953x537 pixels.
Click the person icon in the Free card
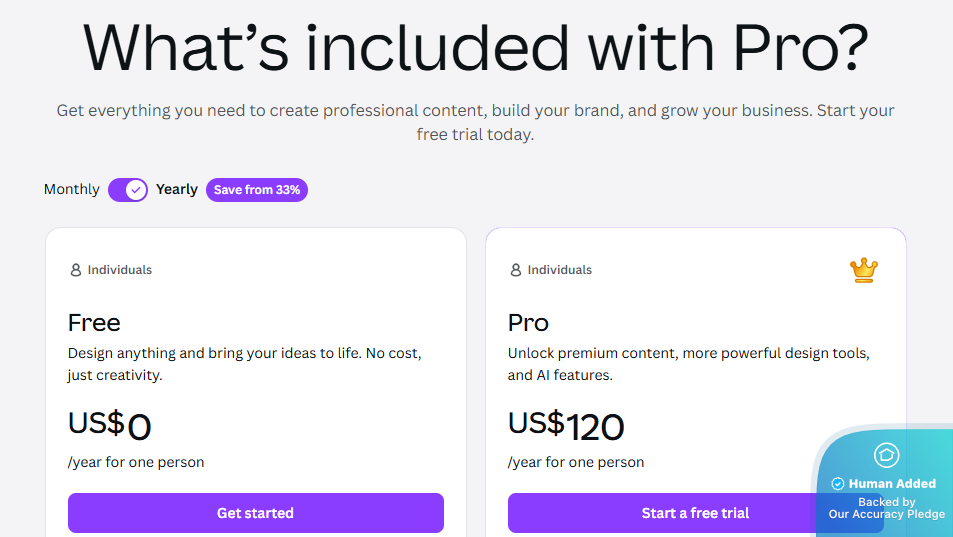tap(75, 270)
